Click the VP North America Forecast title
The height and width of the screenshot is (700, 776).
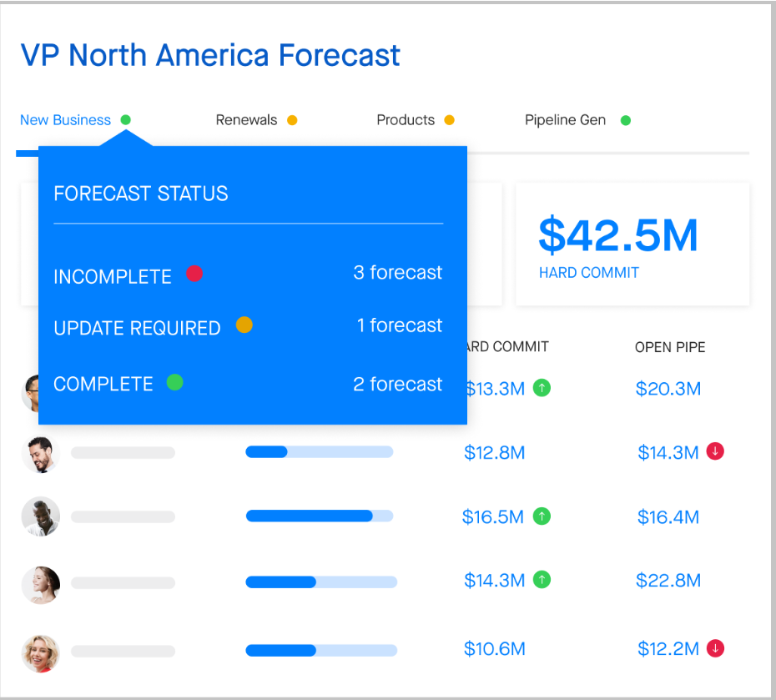click(210, 55)
